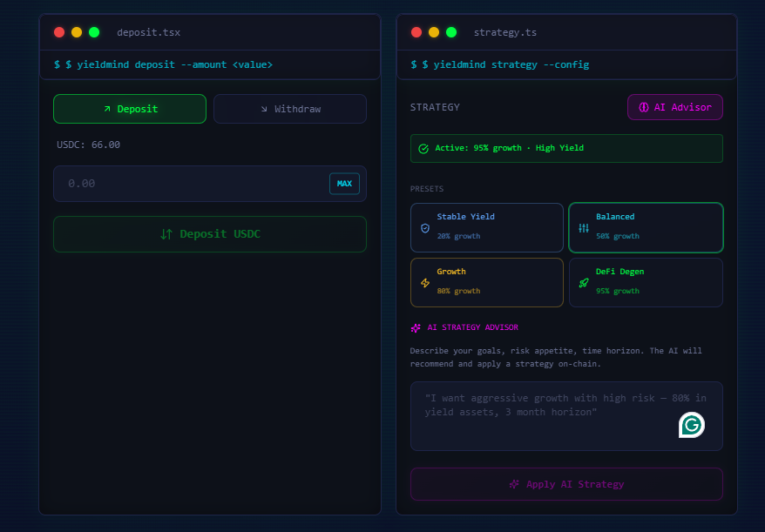The height and width of the screenshot is (532, 765).
Task: Click the strategy.ts window title
Action: click(x=505, y=33)
